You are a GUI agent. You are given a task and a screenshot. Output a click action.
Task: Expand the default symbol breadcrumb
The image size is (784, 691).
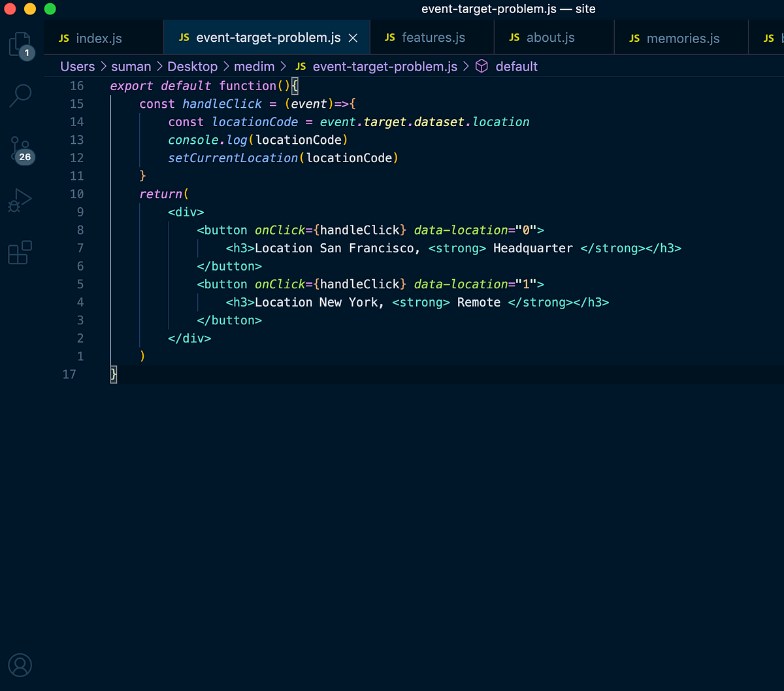517,66
